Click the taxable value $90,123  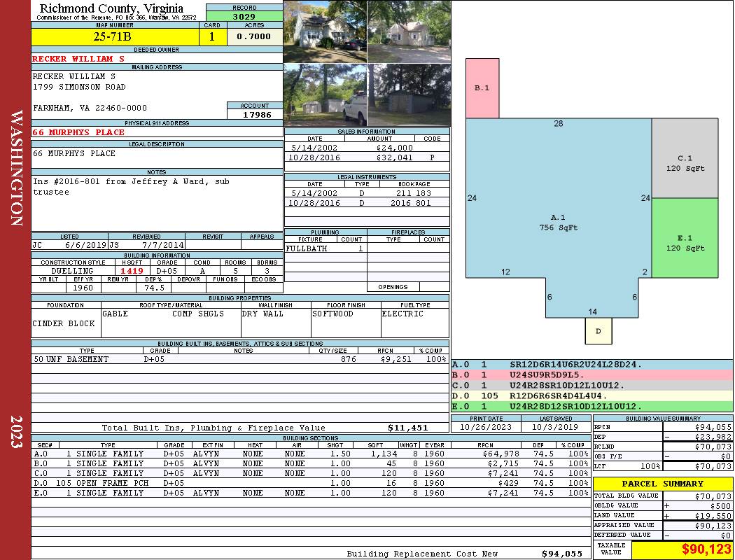[682, 549]
